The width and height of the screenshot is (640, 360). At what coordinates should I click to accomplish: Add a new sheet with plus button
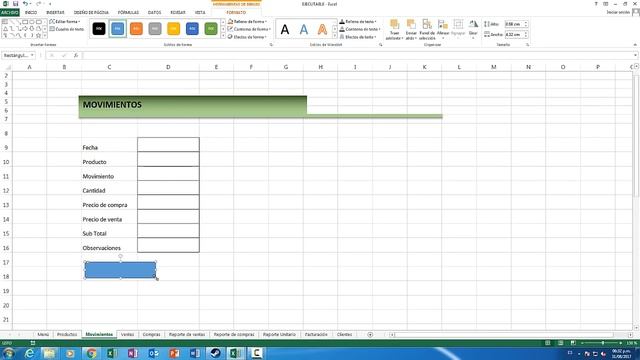coord(370,335)
